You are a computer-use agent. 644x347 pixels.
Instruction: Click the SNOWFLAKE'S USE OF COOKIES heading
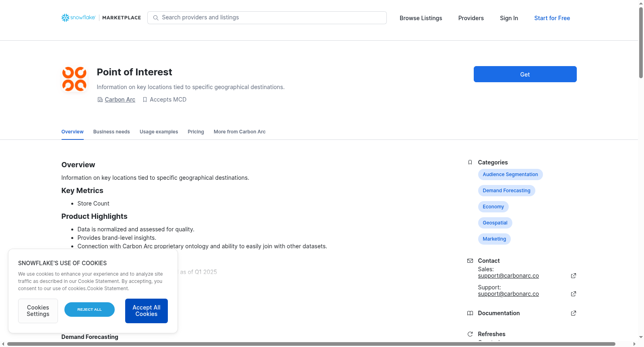62,263
